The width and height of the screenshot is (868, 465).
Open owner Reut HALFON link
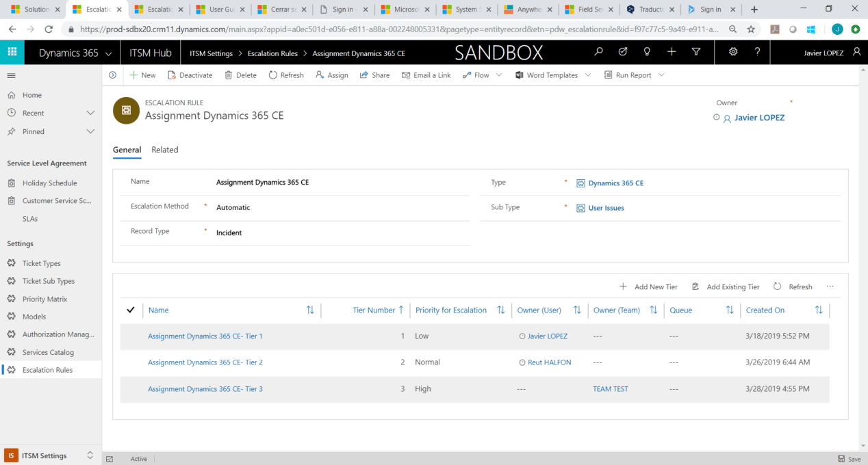click(x=549, y=362)
